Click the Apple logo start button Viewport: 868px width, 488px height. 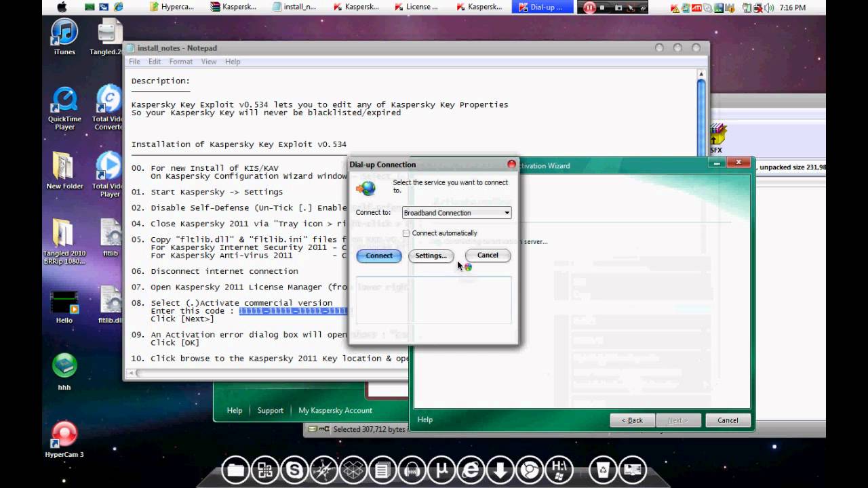63,7
